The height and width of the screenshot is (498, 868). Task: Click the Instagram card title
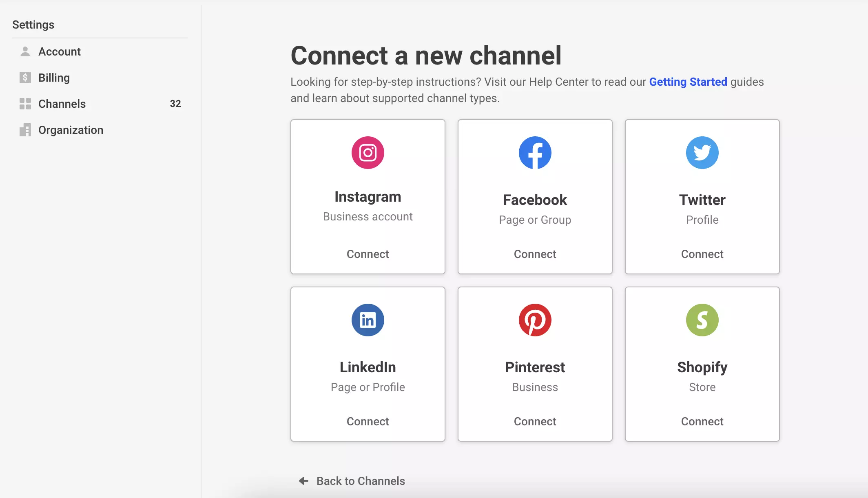[368, 197]
